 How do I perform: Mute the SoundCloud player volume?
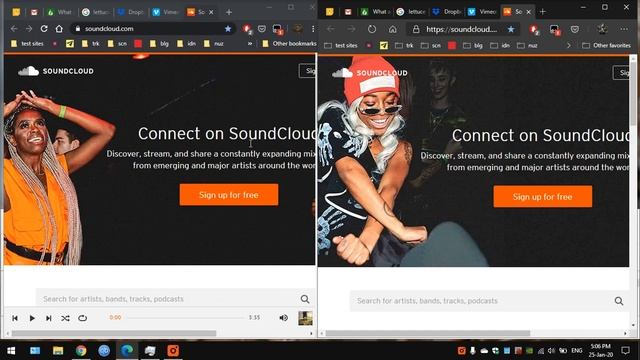(283, 318)
